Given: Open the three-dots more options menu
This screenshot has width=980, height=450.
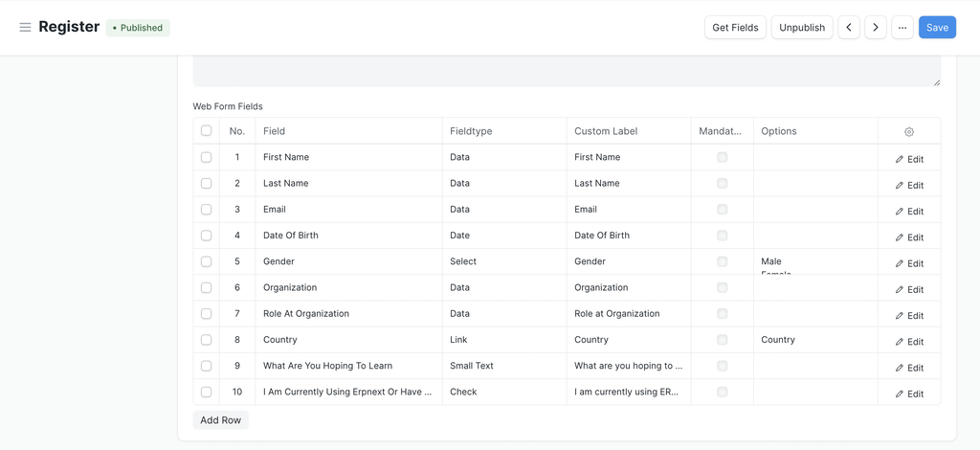Looking at the screenshot, I should tap(902, 28).
